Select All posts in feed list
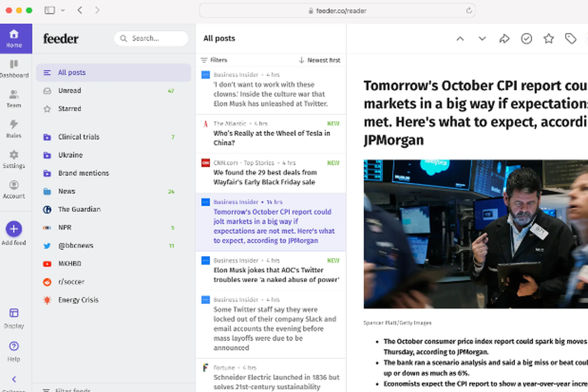This screenshot has width=588, height=392. (x=113, y=72)
